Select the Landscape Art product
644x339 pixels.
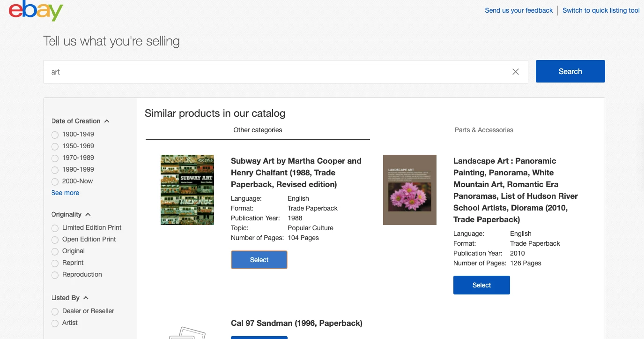pos(481,285)
